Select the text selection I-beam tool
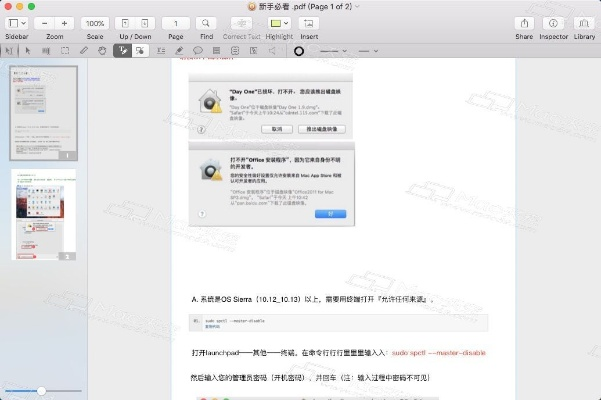601x400 pixels. pos(9,51)
